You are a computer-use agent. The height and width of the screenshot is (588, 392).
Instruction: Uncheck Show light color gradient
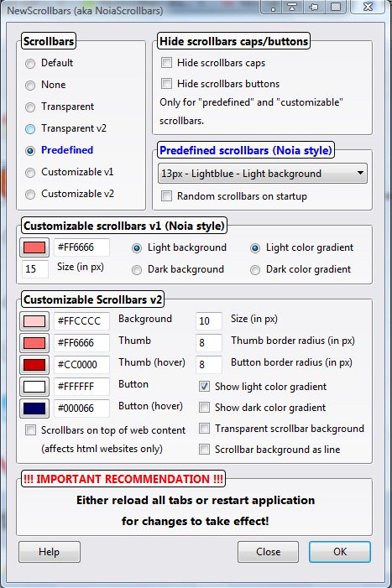[205, 386]
